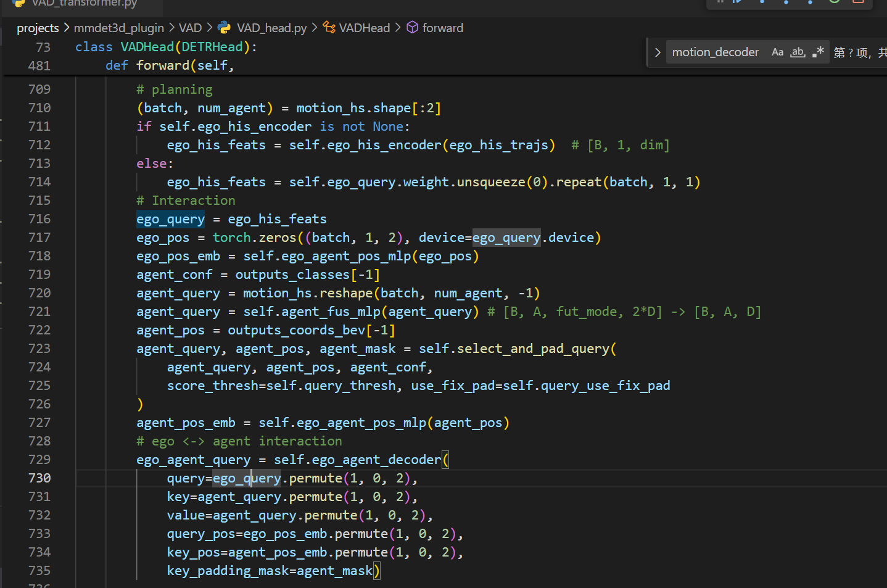
Task: Toggle Use Regular Expression (.*) in search
Action: pos(819,52)
